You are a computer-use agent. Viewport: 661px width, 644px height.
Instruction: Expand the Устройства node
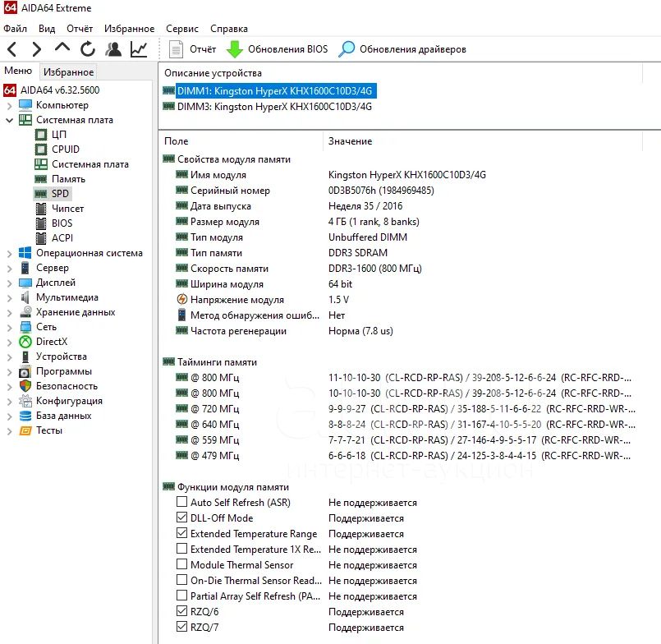[10, 356]
